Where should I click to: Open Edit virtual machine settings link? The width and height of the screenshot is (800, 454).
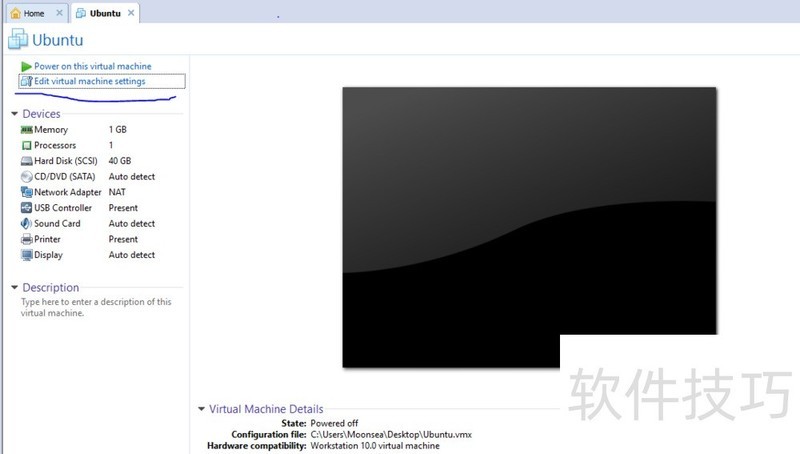click(89, 81)
